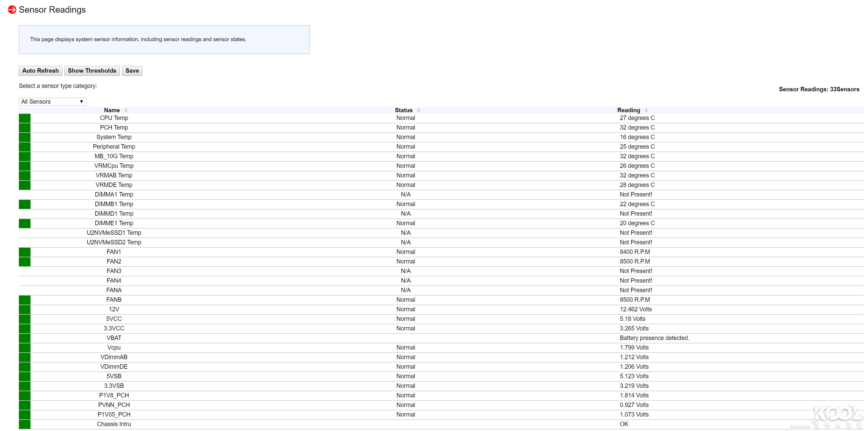Open the All Sensors category dropdown

point(52,102)
